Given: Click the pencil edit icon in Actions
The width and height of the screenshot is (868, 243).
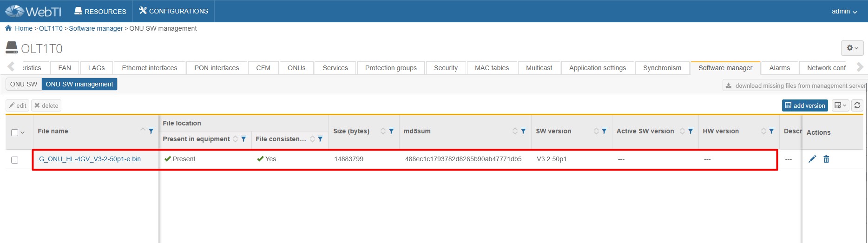Looking at the screenshot, I should tap(812, 159).
